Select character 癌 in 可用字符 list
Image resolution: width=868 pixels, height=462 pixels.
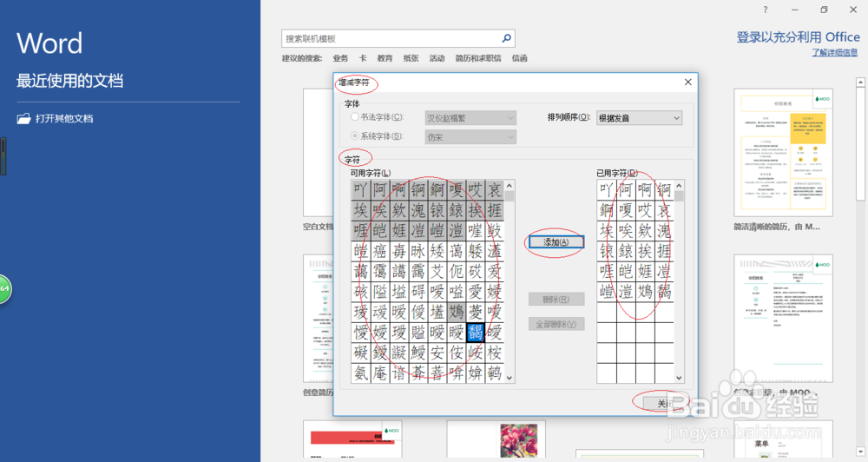click(380, 251)
